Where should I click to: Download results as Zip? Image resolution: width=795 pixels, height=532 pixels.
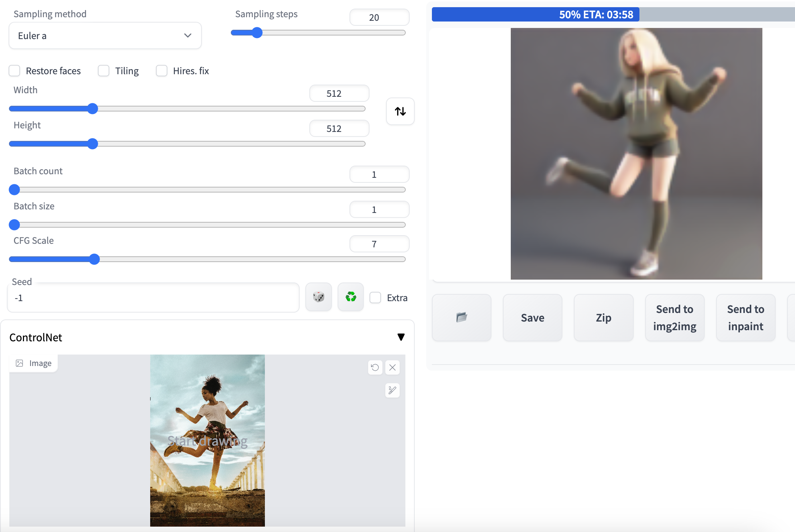[x=603, y=317]
